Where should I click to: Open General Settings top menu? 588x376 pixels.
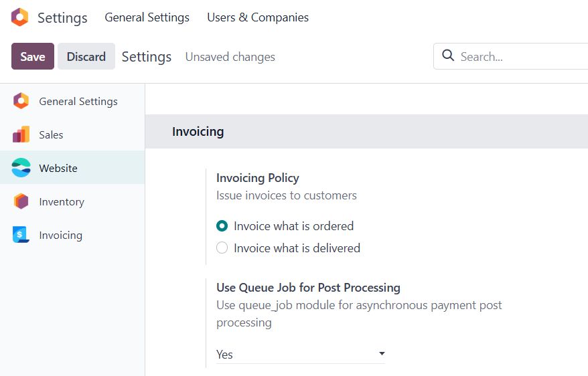[x=147, y=17]
